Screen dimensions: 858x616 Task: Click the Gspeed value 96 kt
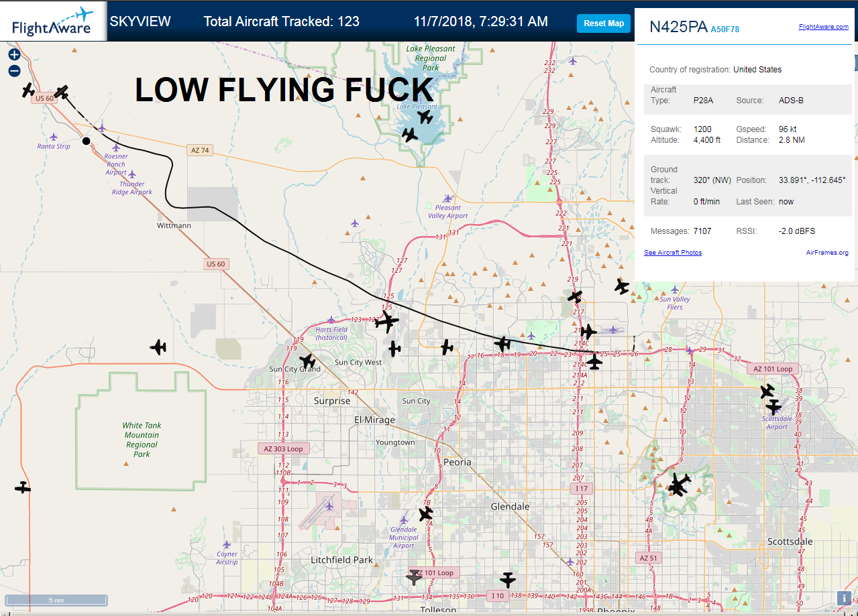[789, 129]
